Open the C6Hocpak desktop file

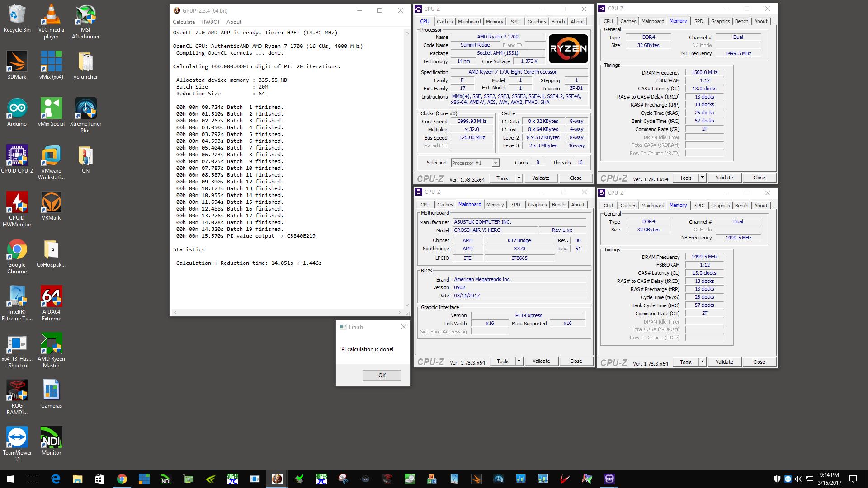pos(51,253)
